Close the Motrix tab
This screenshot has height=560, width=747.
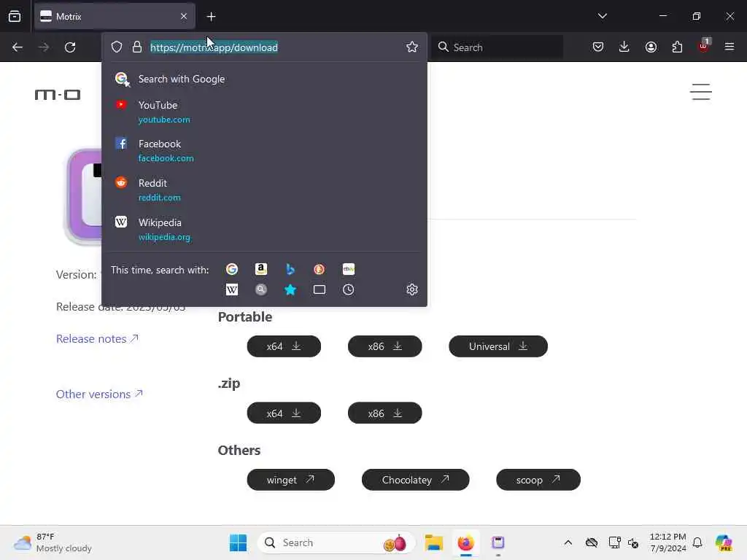coord(184,16)
